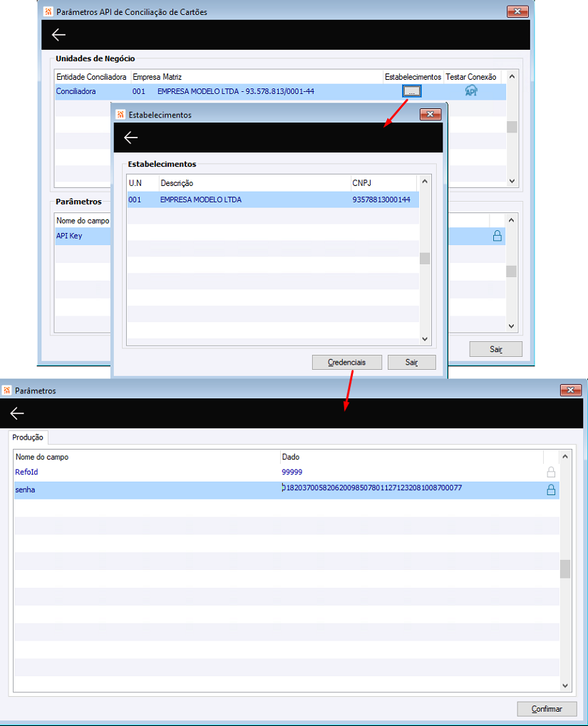Toggle the lock icon on the RefoId row
Screen dimensions: 588x726
click(551, 472)
